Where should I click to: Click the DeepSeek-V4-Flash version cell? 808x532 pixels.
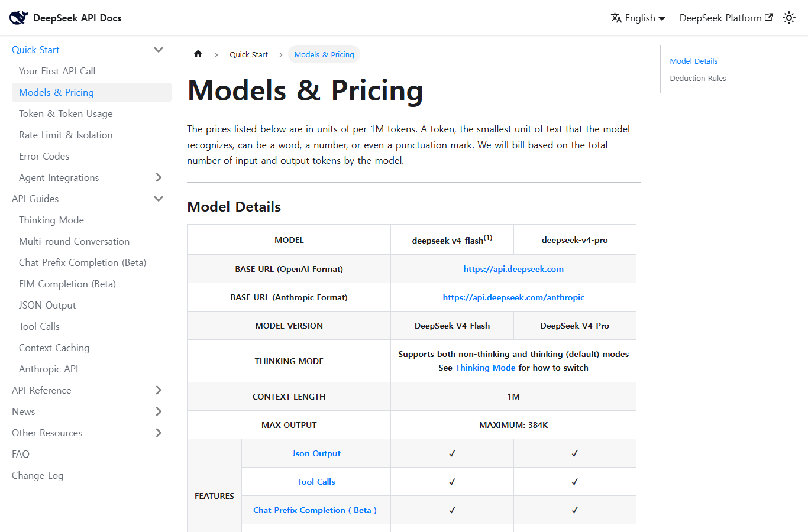(x=452, y=326)
